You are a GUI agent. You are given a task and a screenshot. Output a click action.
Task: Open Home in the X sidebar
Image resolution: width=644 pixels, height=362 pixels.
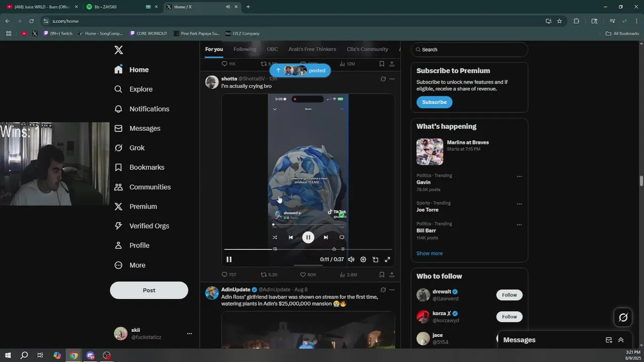[x=132, y=70]
